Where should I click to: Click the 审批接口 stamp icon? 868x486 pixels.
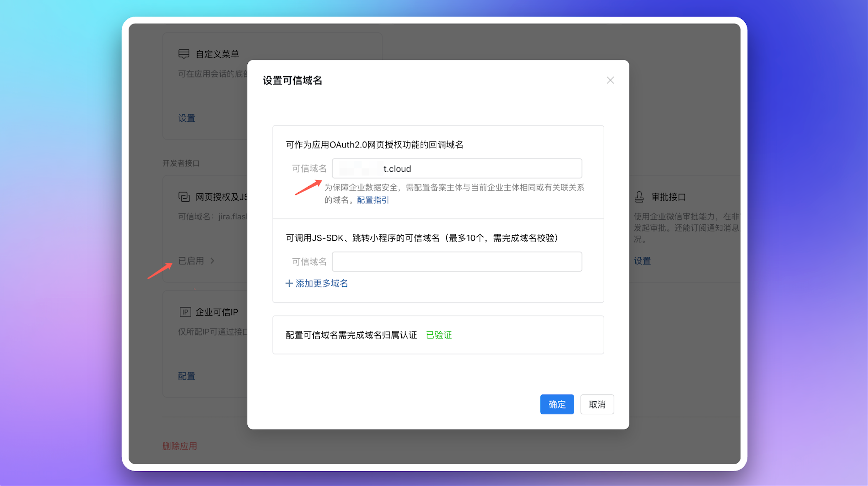pos(639,196)
